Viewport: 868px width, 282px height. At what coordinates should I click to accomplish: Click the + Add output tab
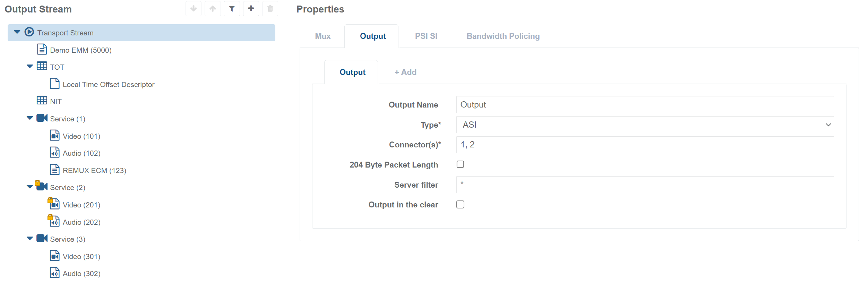405,72
